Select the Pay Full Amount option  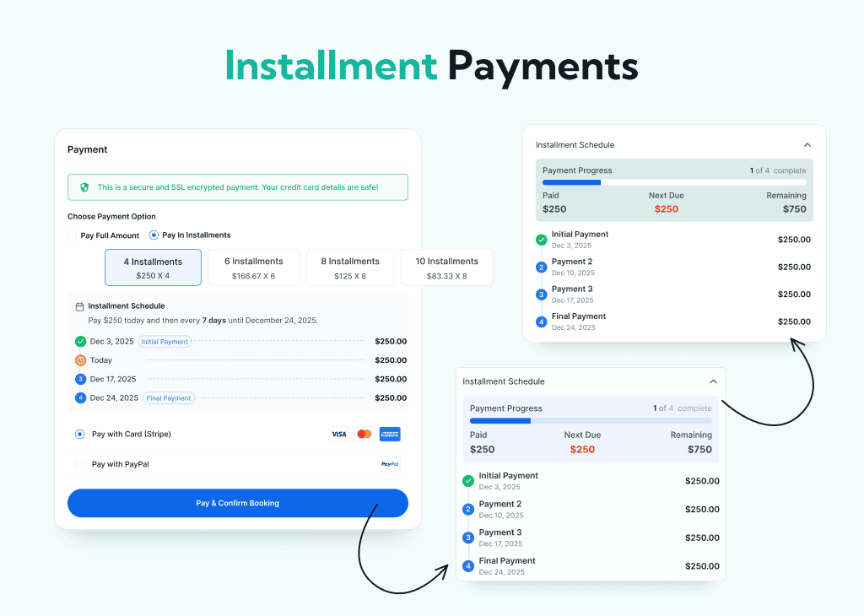73,235
